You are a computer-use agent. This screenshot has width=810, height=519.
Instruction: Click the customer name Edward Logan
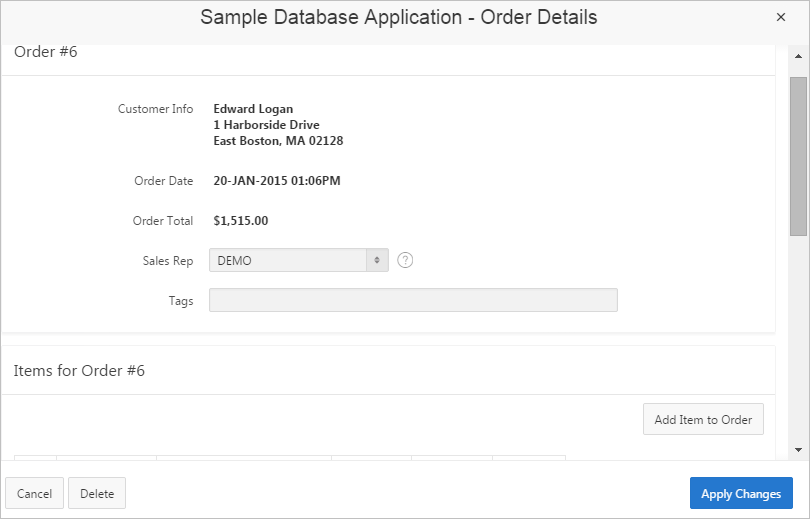pyautogui.click(x=253, y=109)
